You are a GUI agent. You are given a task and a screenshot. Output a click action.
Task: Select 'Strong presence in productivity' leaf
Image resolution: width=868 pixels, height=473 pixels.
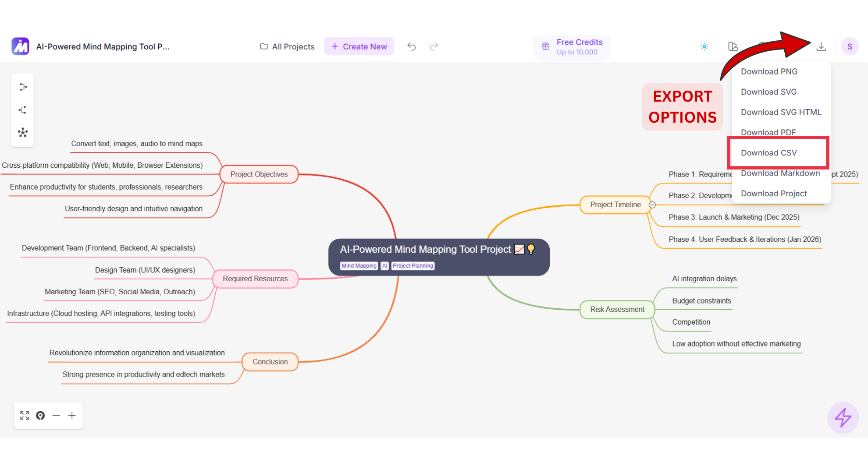point(143,374)
